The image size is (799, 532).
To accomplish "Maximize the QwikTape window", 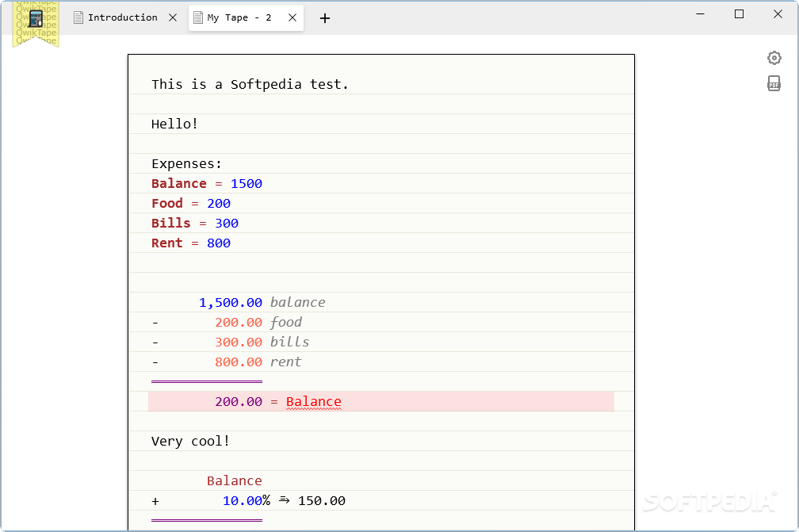I will tap(740, 14).
